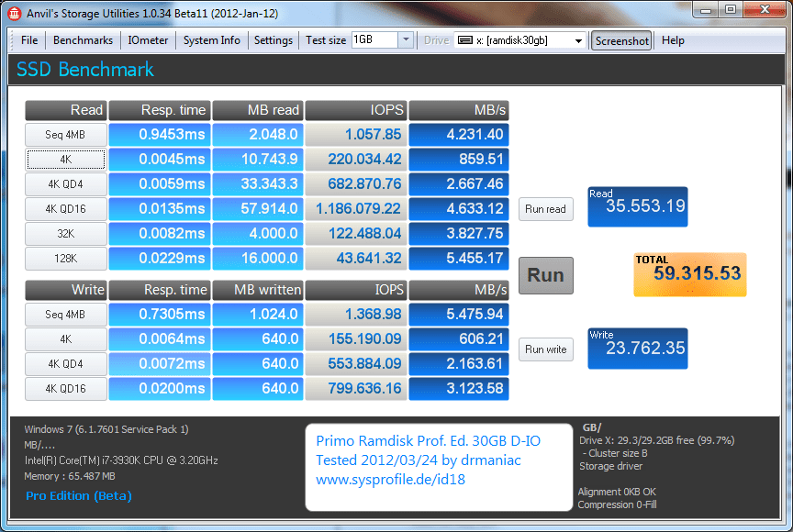Click the Intel i7-3930K CPU info line
793x532 pixels.
(x=121, y=460)
